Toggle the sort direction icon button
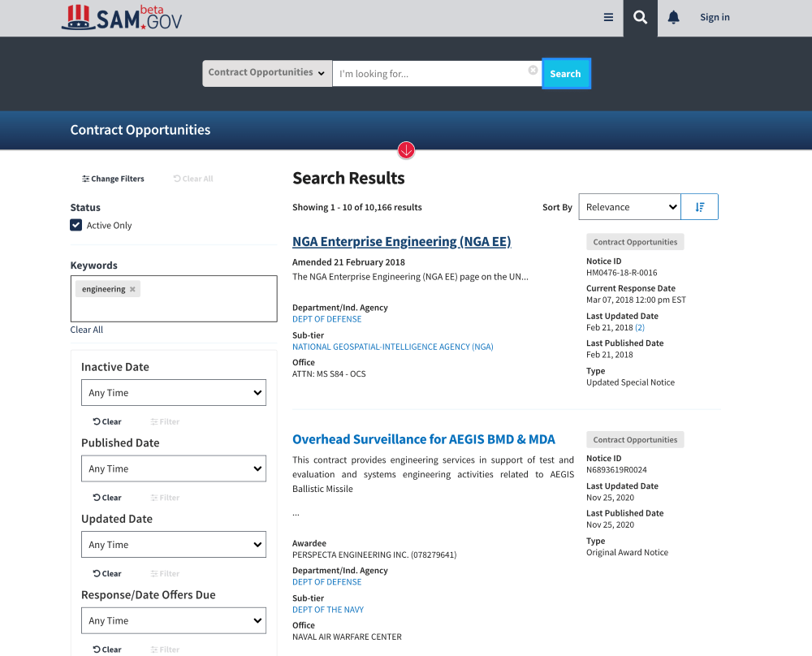This screenshot has width=812, height=656. pos(700,207)
